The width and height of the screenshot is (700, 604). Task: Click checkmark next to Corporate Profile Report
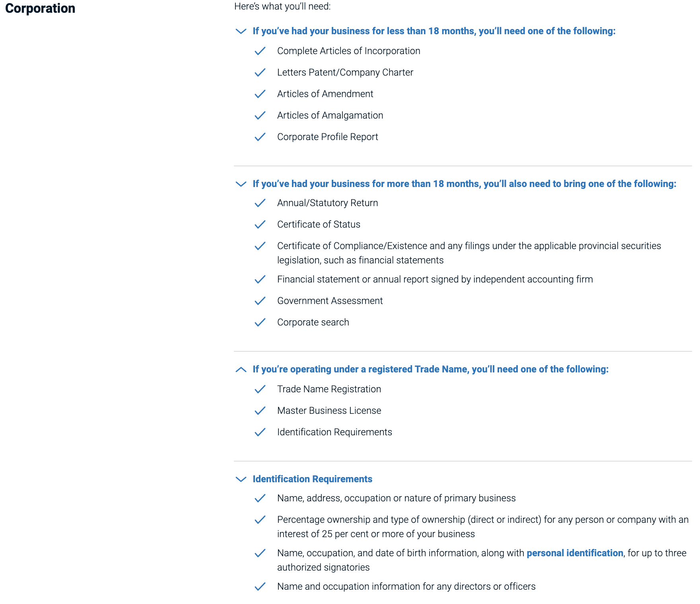[x=260, y=137]
